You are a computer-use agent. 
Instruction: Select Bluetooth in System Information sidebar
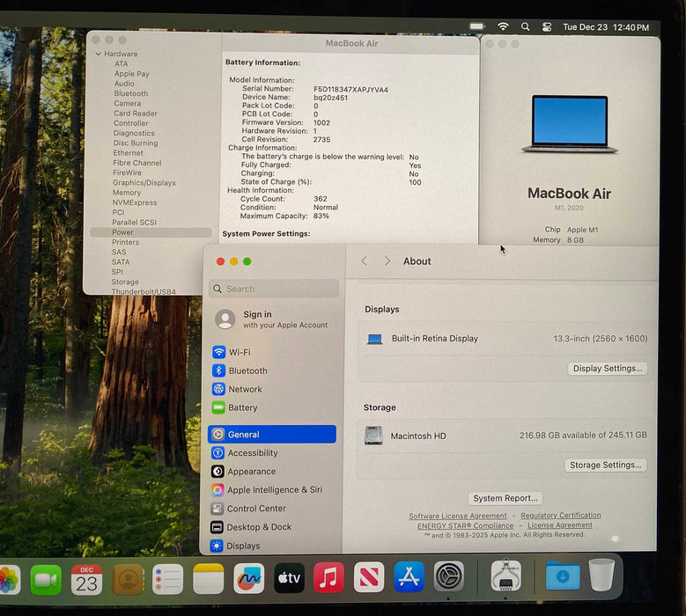[131, 93]
